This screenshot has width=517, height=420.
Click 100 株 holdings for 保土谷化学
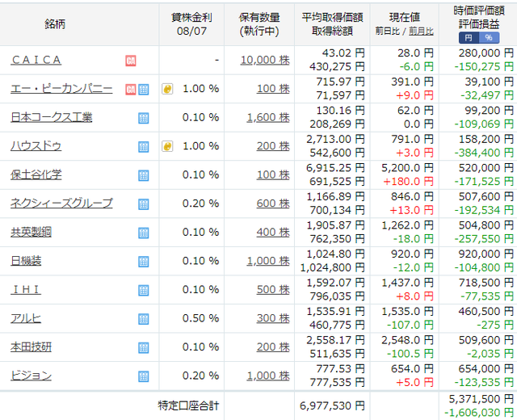pyautogui.click(x=273, y=174)
